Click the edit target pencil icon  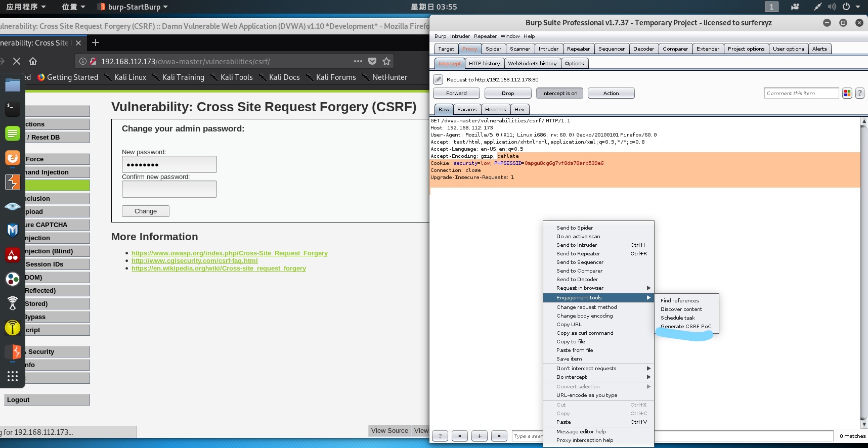(x=438, y=79)
